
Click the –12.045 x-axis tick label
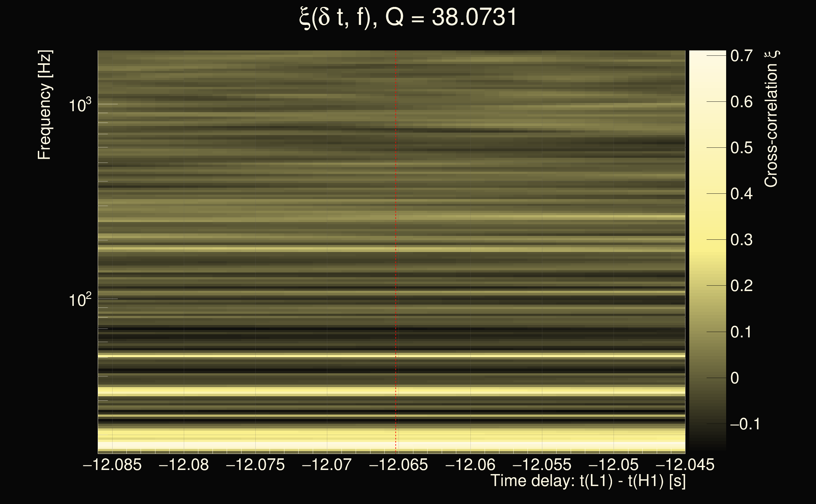pos(685,465)
